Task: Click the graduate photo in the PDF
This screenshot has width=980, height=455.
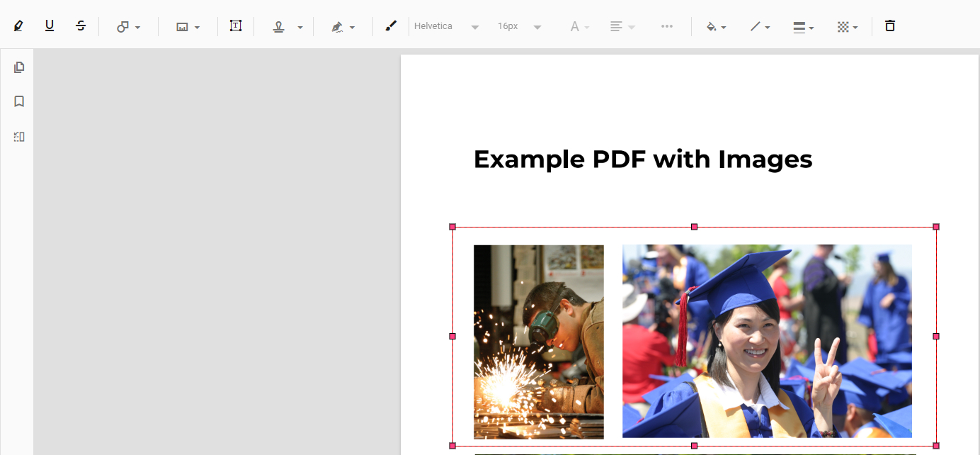Action: (x=767, y=341)
